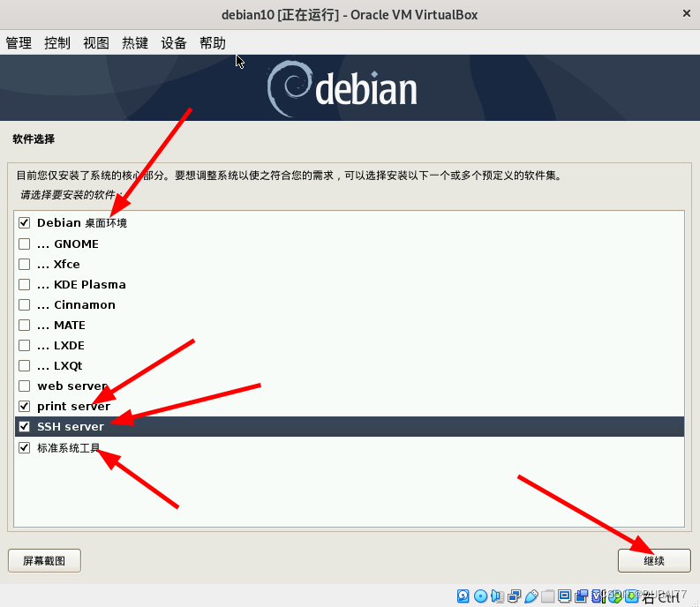Check the Cinnamon desktop option

[24, 305]
